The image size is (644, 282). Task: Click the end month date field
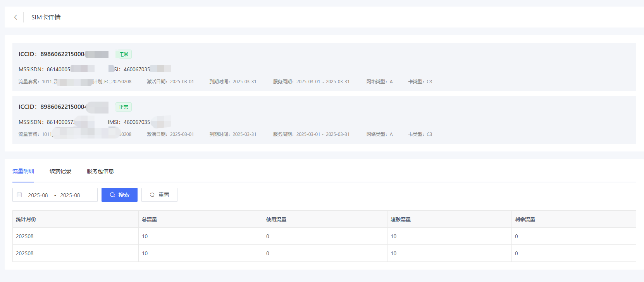coord(70,195)
